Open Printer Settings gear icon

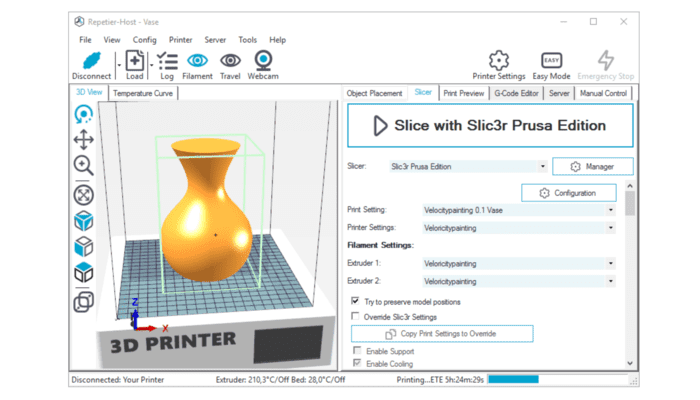(x=499, y=60)
